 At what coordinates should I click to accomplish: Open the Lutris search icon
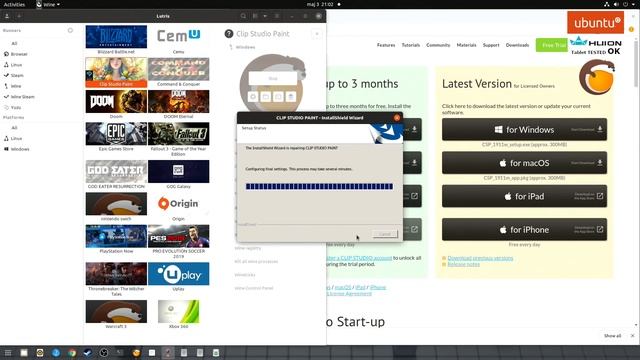pos(243,16)
